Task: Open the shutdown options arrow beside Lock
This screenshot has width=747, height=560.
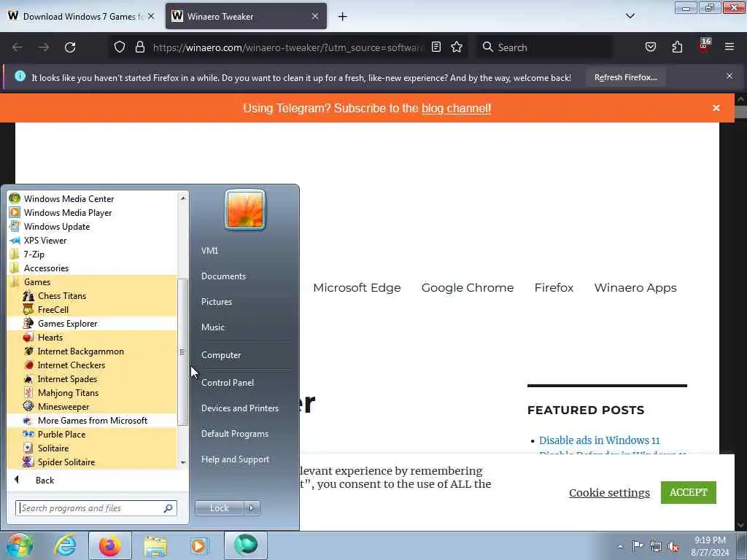Action: [x=252, y=508]
